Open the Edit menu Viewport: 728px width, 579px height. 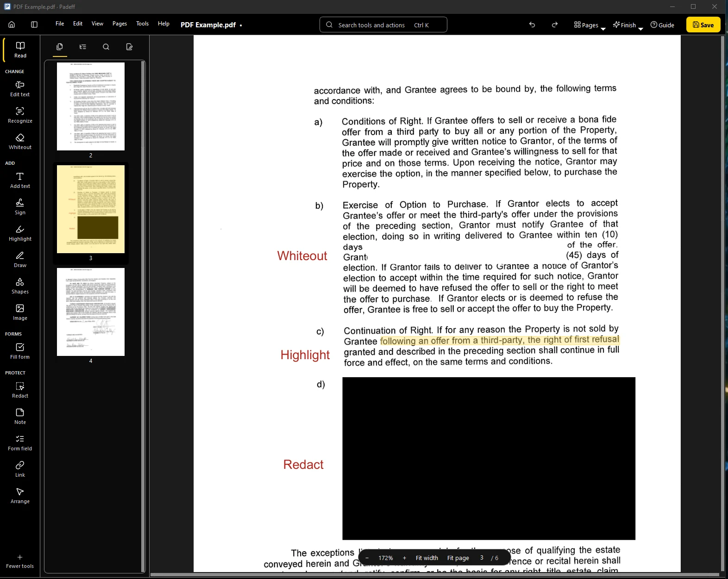[x=78, y=24]
